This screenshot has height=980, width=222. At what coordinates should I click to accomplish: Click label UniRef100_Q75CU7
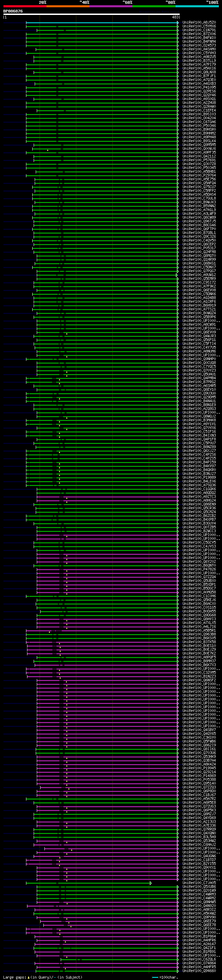(x=199, y=187)
